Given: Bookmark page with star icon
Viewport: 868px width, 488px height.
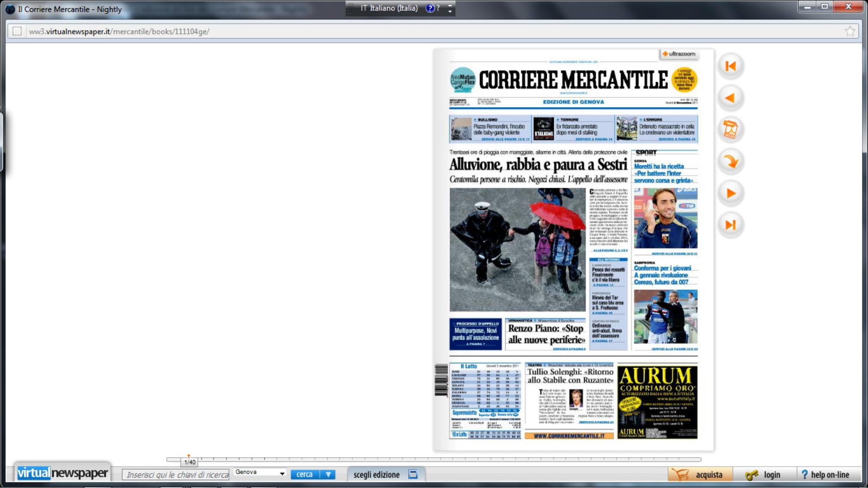Looking at the screenshot, I should [x=850, y=31].
